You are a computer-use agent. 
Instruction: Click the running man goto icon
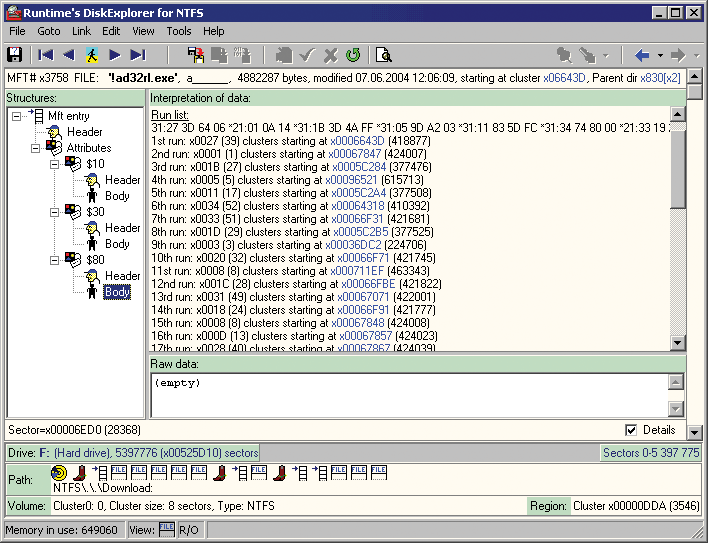pyautogui.click(x=92, y=55)
